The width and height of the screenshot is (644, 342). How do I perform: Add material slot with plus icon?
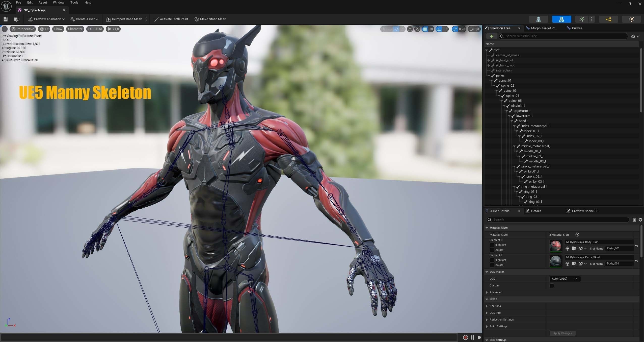click(x=577, y=235)
